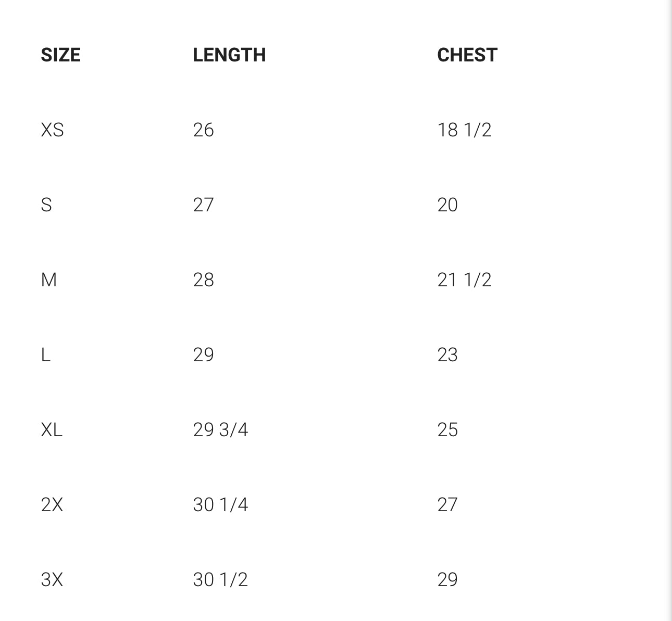Click the 3X length value 30 1/2
This screenshot has height=621, width=672.
click(x=220, y=579)
